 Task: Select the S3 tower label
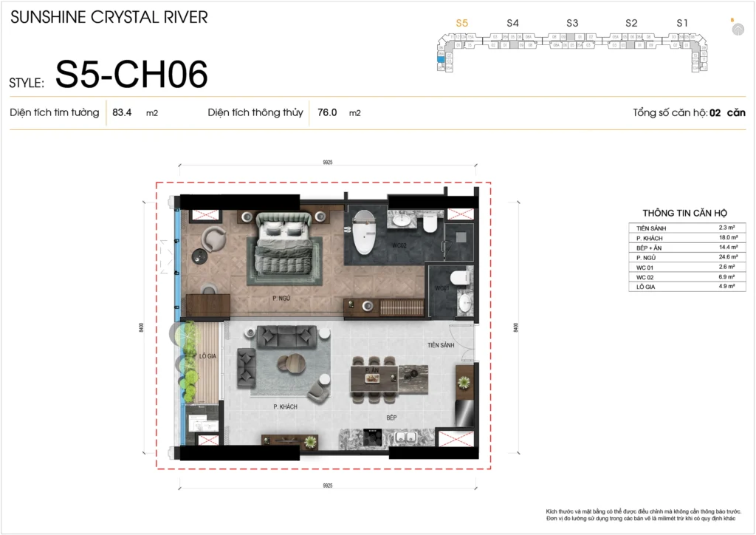pos(572,24)
